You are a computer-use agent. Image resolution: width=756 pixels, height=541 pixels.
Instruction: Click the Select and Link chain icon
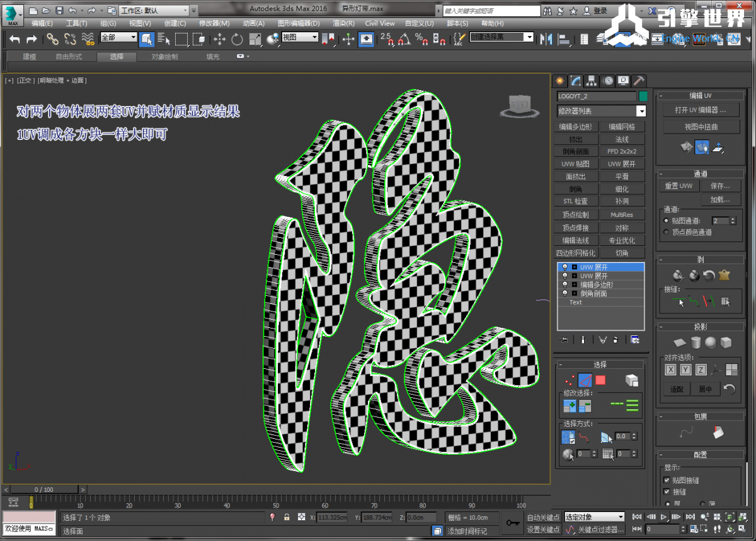[x=52, y=39]
